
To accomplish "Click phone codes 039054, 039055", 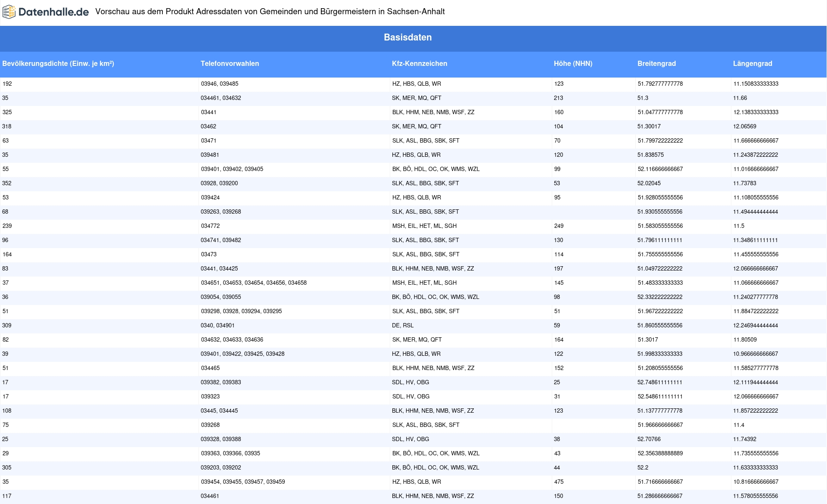I will tap(221, 297).
